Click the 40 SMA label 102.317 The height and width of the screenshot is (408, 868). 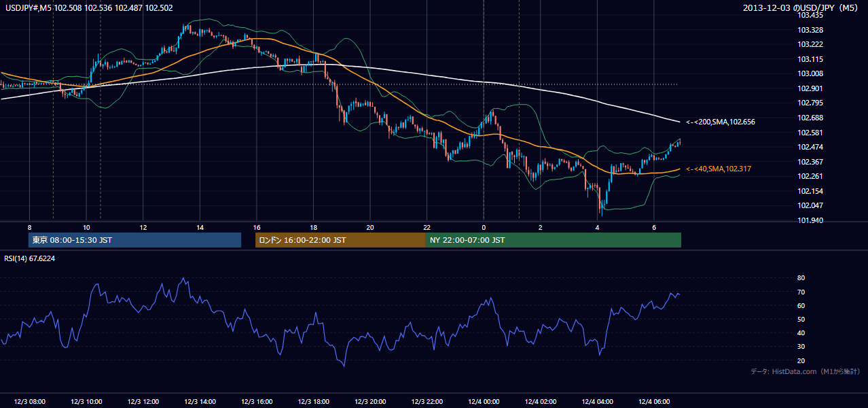click(719, 169)
